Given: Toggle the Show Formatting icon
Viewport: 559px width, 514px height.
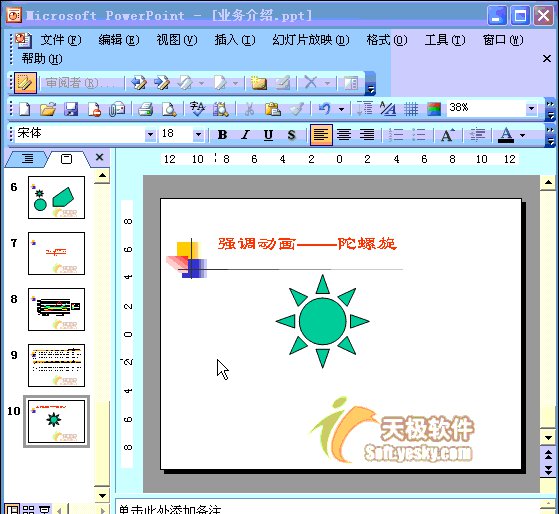Looking at the screenshot, I should click(x=388, y=109).
